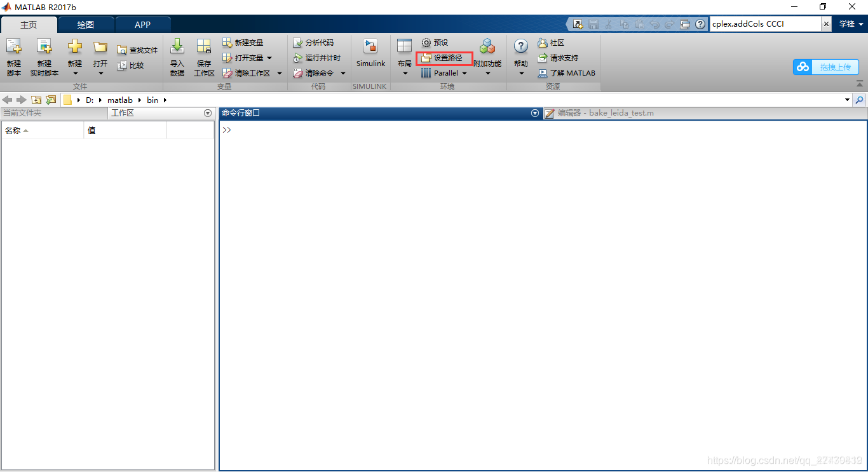The image size is (868, 472).
Task: Click the address bar search magnifier
Action: pyautogui.click(x=860, y=100)
